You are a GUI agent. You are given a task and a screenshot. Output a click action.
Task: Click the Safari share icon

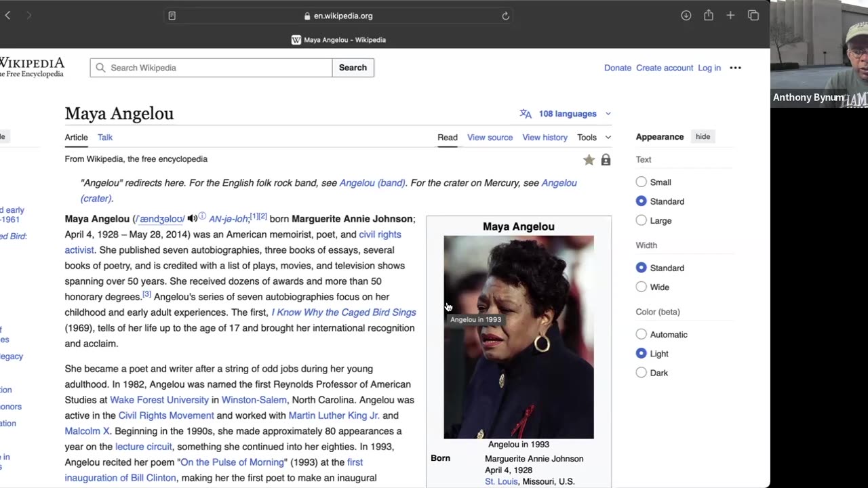[x=709, y=15]
